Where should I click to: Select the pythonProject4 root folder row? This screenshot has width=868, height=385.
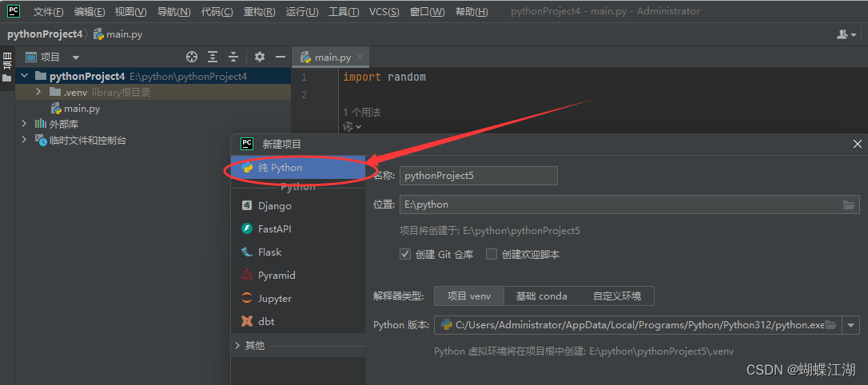[x=153, y=77]
